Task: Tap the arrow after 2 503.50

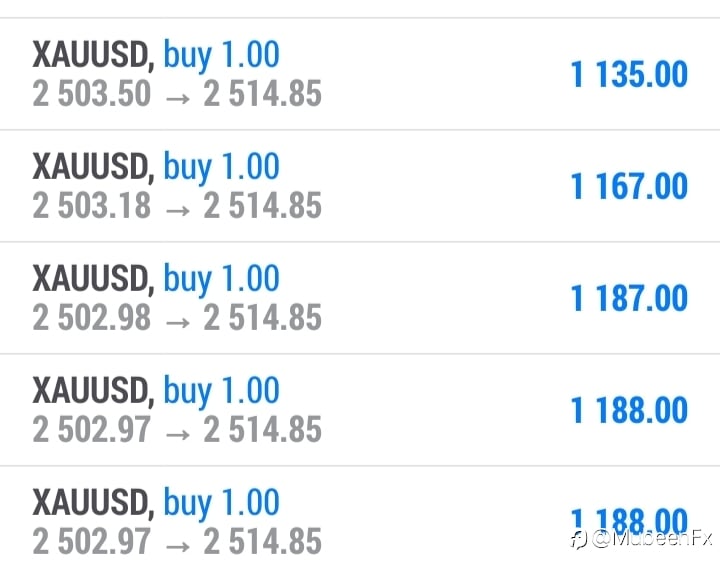Action: click(x=178, y=98)
